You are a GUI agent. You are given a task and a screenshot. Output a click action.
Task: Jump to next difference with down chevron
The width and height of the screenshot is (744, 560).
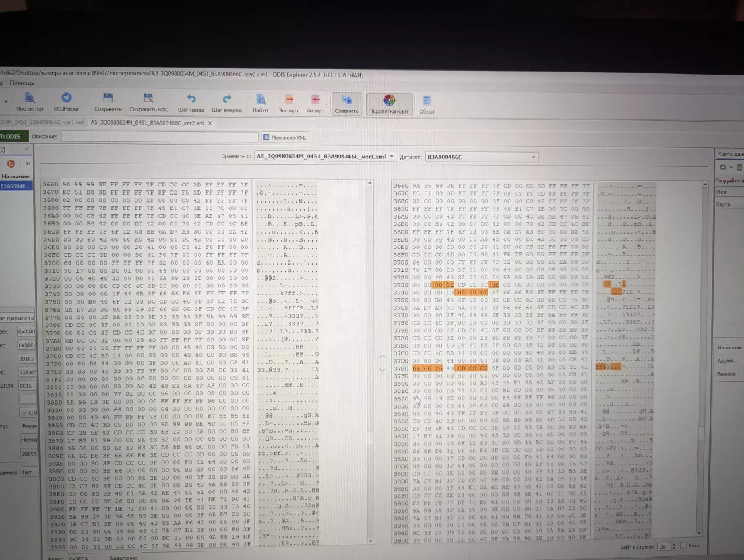click(382, 370)
